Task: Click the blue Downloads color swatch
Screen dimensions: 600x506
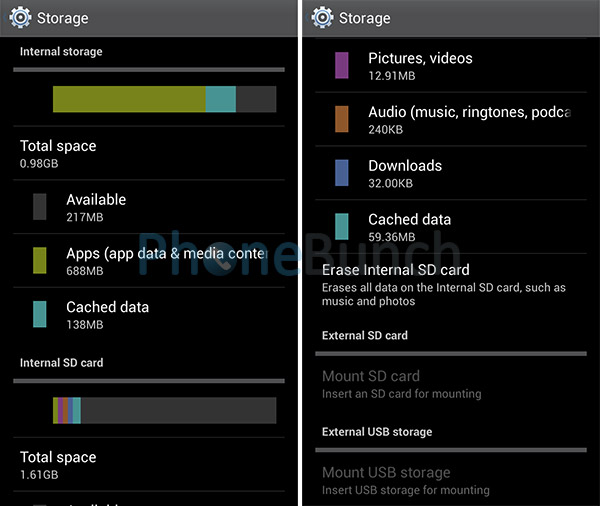Action: (x=342, y=173)
